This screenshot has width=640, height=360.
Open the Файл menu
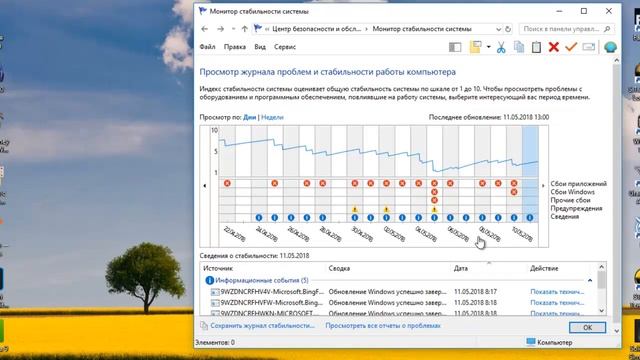tap(207, 47)
